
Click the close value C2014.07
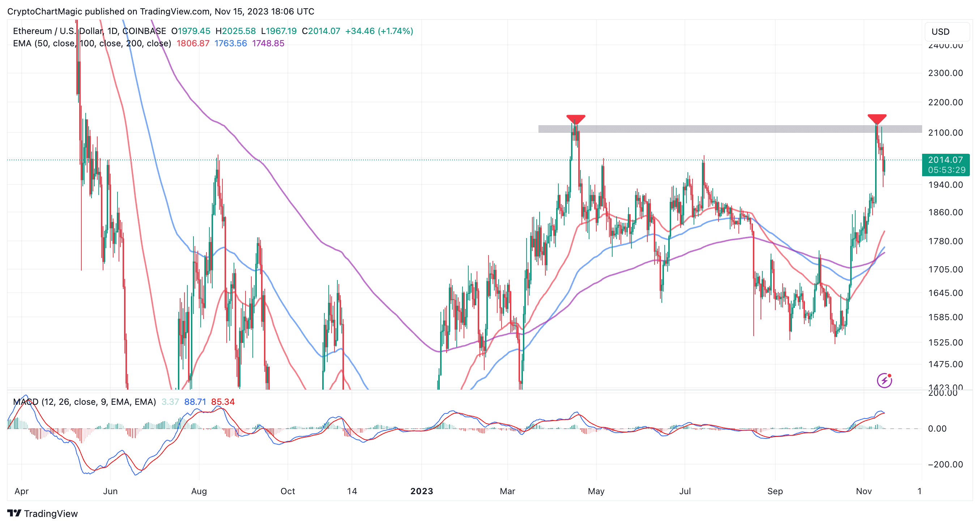pos(321,31)
